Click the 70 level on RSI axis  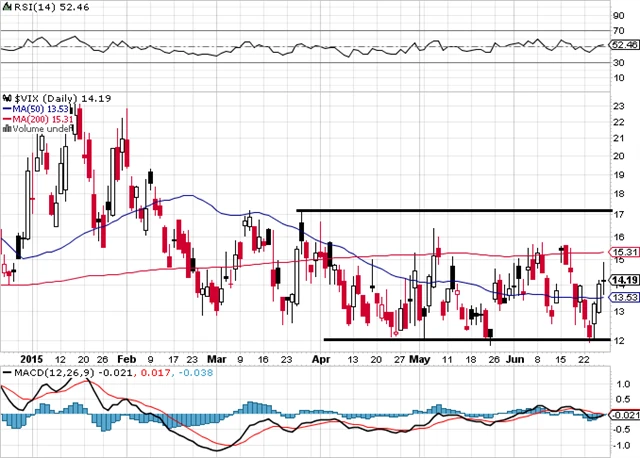[619, 31]
